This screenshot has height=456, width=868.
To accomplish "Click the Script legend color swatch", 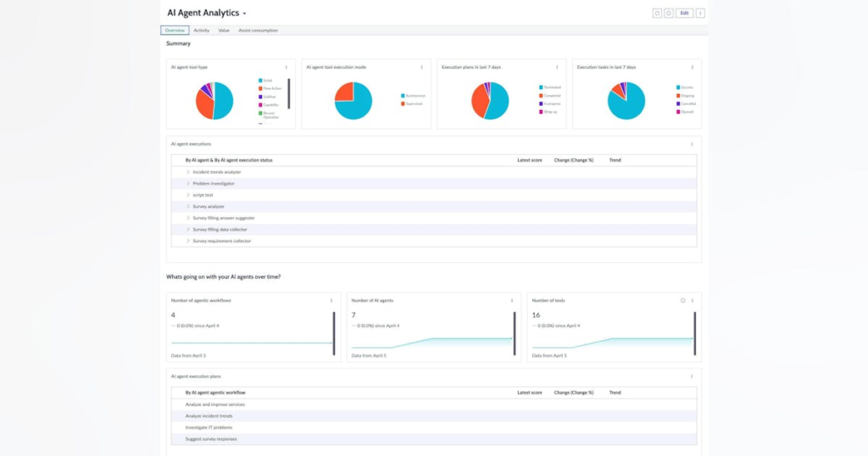I will [x=259, y=81].
